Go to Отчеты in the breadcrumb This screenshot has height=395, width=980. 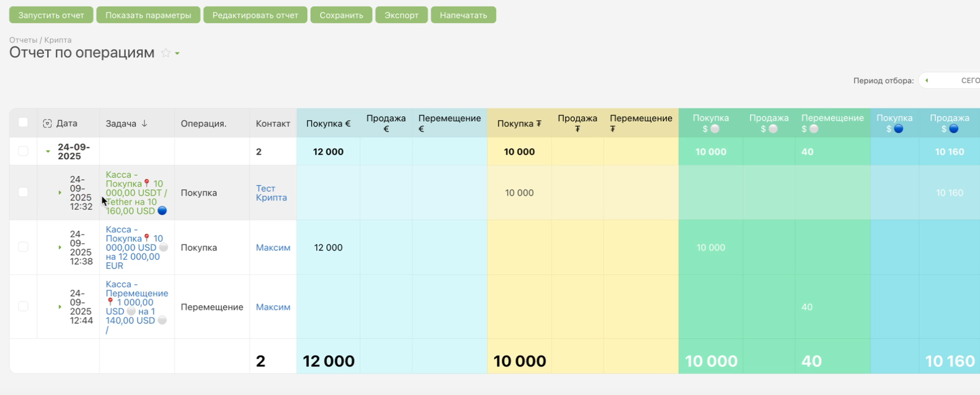click(23, 40)
